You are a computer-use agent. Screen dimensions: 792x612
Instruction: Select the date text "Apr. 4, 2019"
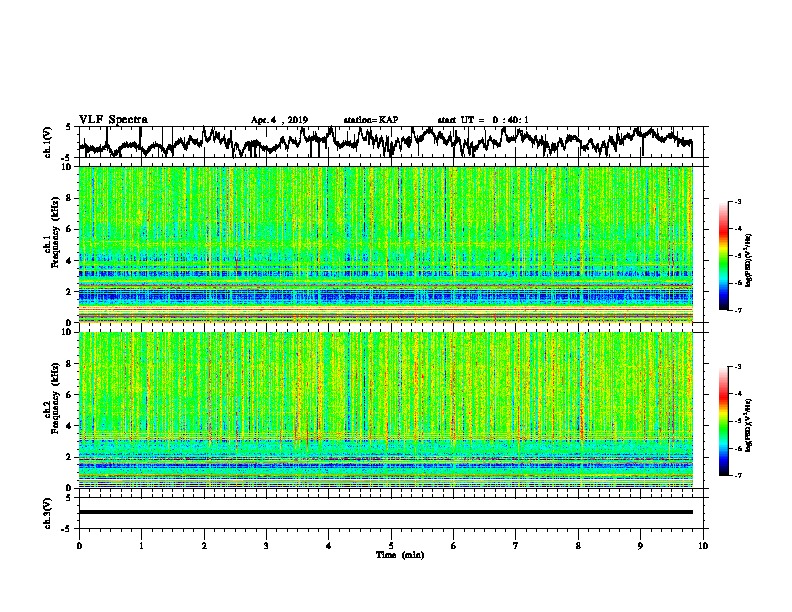coord(279,120)
